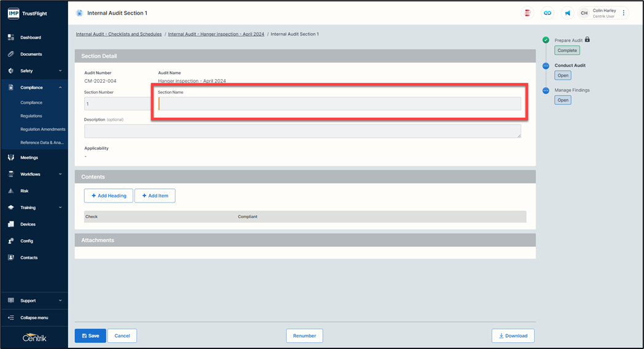Open the Compliance submenu item
This screenshot has width=644, height=349.
31,102
